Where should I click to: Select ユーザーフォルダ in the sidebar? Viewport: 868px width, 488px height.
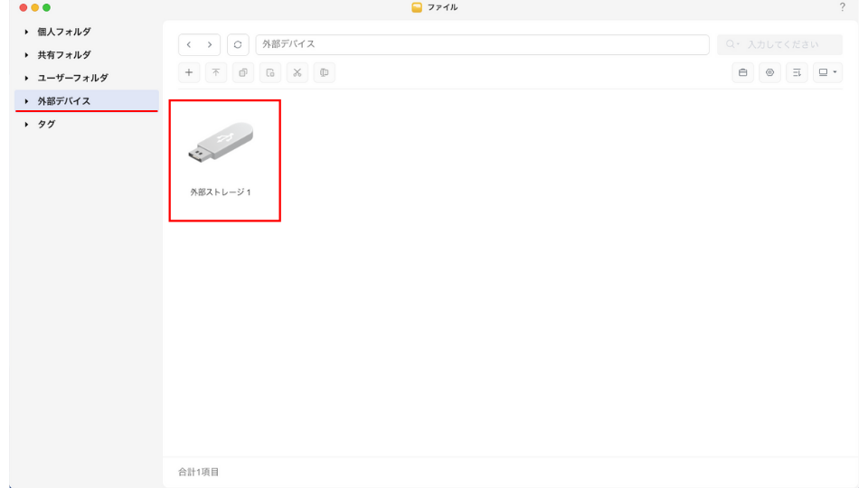tap(72, 78)
